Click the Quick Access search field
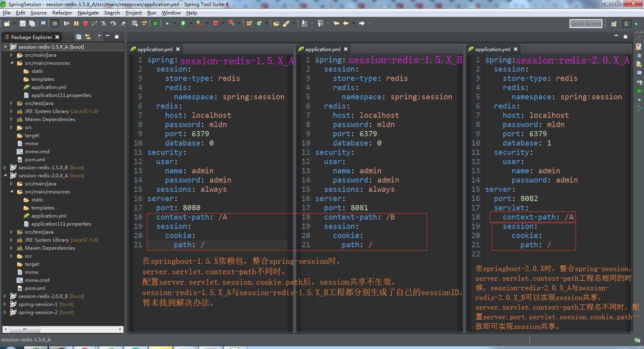The width and height of the screenshot is (644, 349). point(586,24)
